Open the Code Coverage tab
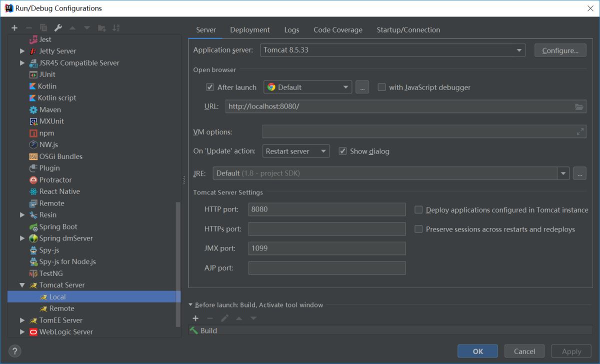The image size is (600, 364). point(338,30)
